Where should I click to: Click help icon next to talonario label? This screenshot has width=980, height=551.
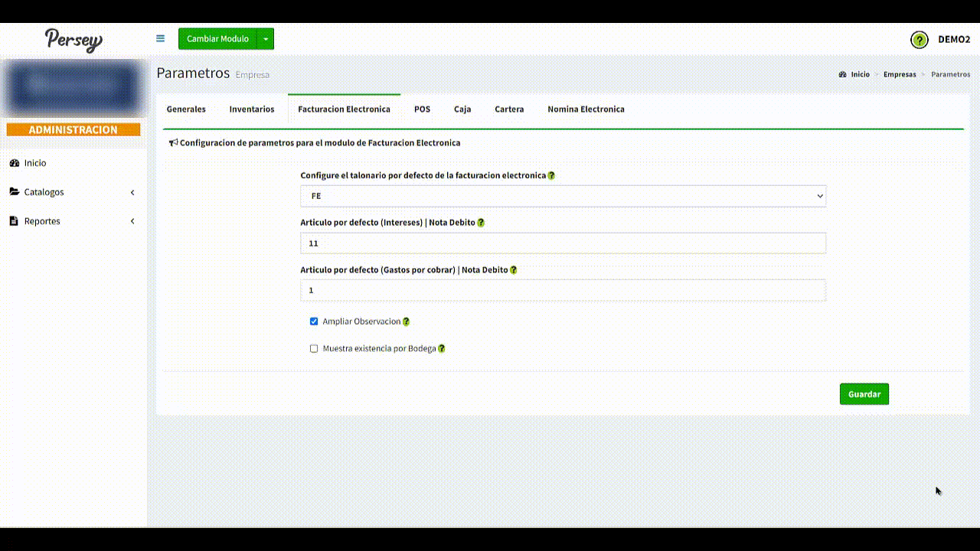(551, 175)
